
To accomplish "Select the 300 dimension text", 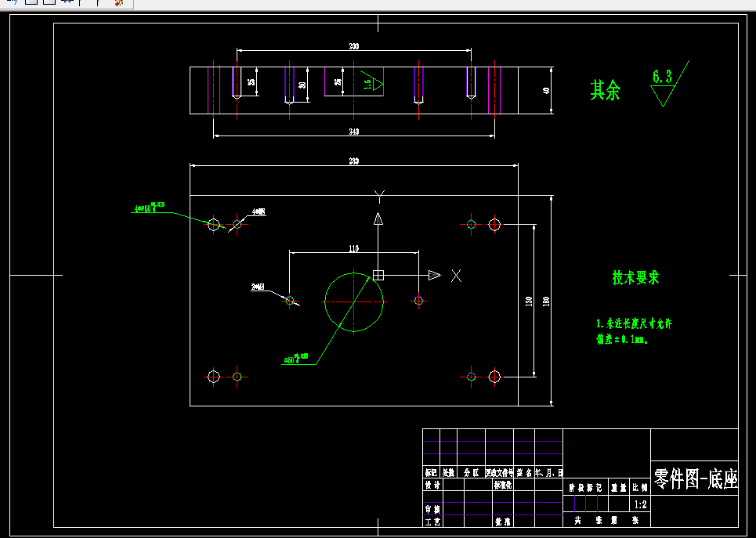I will pyautogui.click(x=354, y=46).
